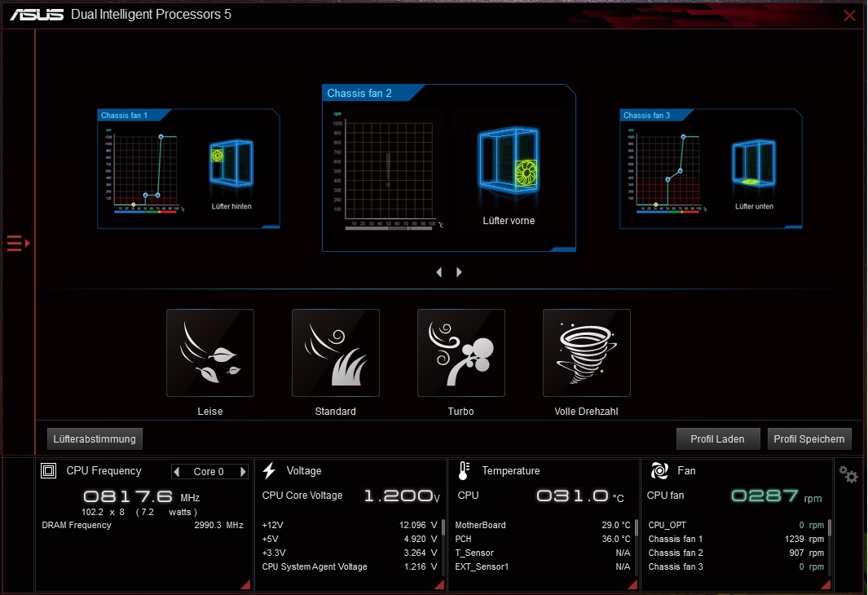
Task: Click the CPU_OPT rpm row
Action: [736, 525]
